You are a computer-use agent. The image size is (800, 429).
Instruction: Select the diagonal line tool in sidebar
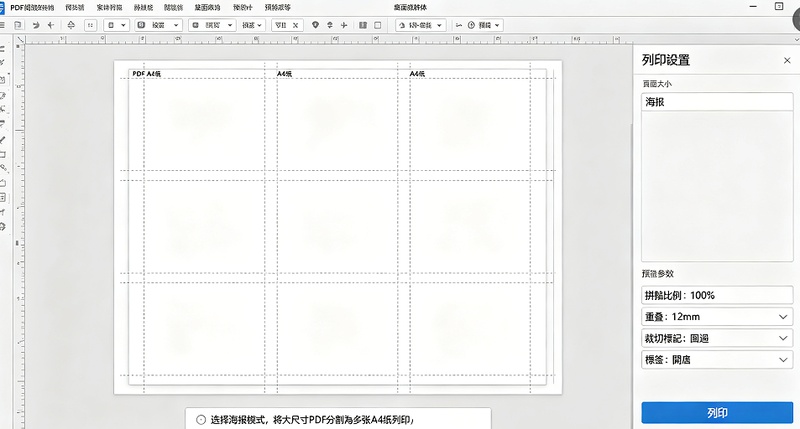pyautogui.click(x=3, y=140)
